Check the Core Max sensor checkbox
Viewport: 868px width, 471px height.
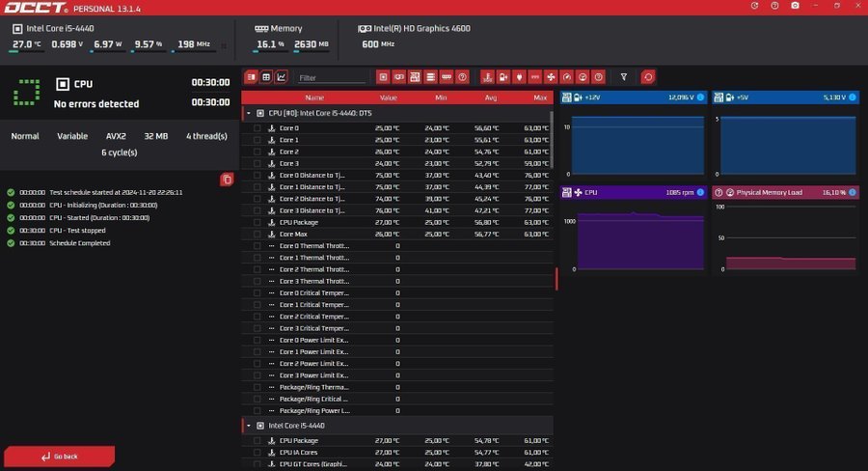[x=258, y=234]
